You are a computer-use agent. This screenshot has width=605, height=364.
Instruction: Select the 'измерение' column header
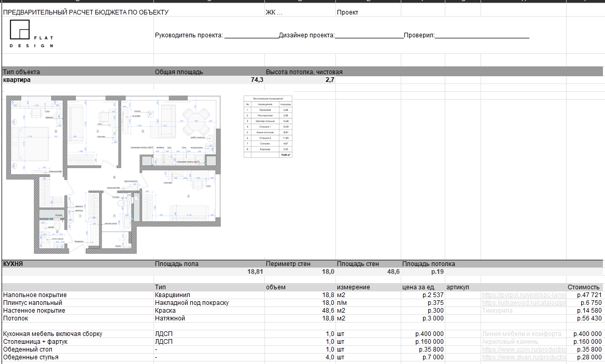click(353, 287)
